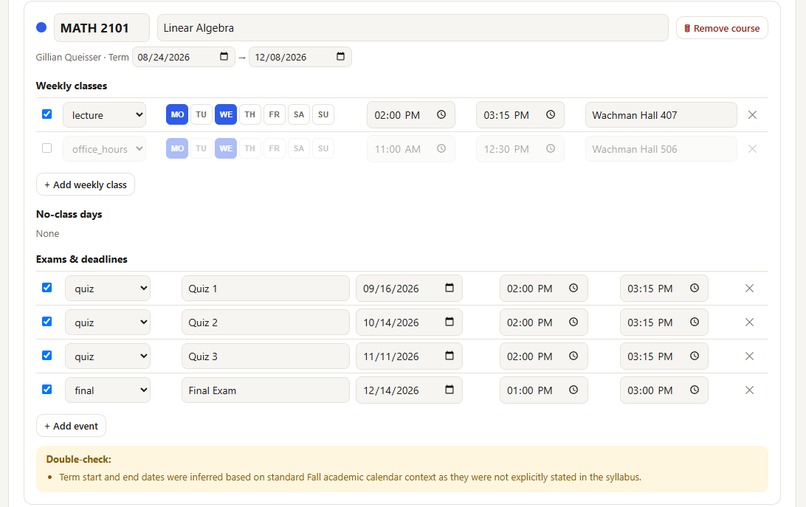Click clock icon in Quiz 3 start time

coord(573,356)
